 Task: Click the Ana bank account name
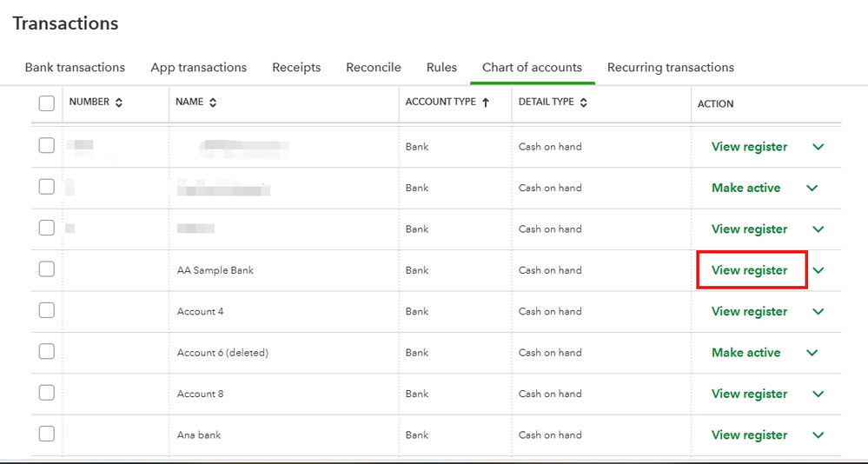pos(199,434)
